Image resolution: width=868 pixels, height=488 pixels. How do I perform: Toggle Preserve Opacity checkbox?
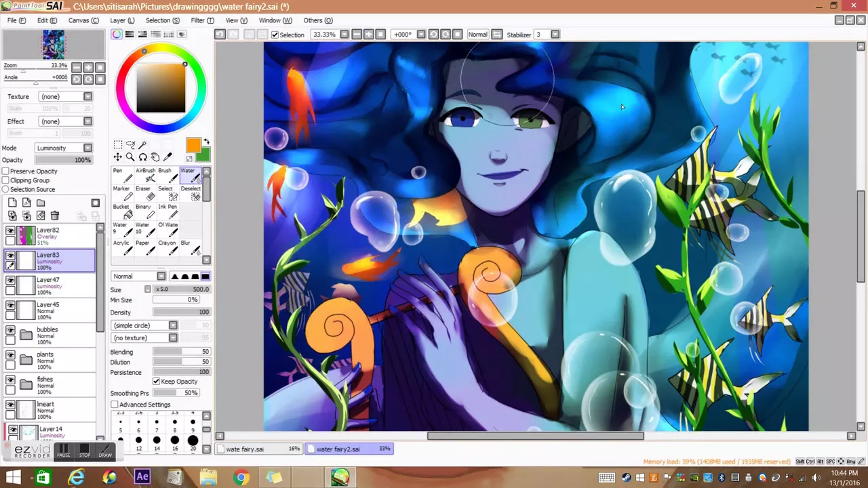point(5,171)
